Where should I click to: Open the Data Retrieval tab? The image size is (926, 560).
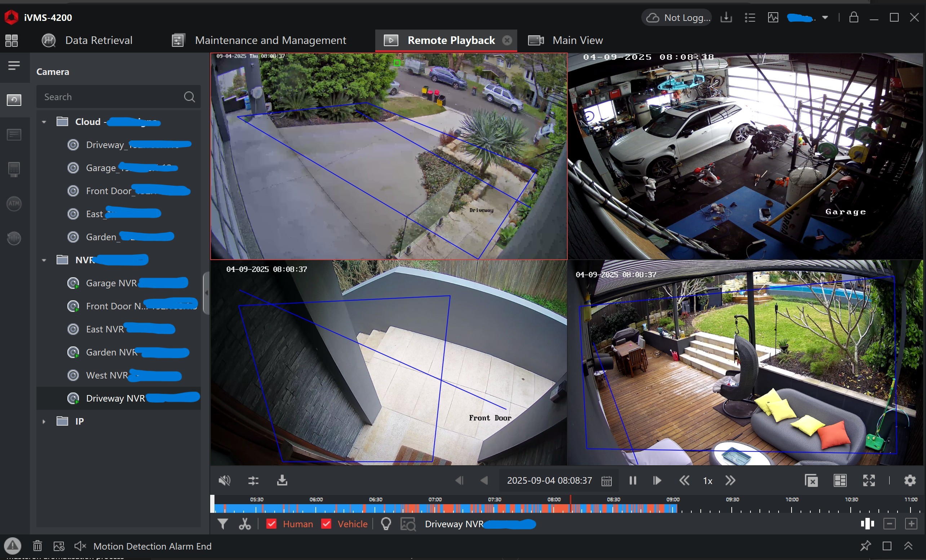click(98, 40)
